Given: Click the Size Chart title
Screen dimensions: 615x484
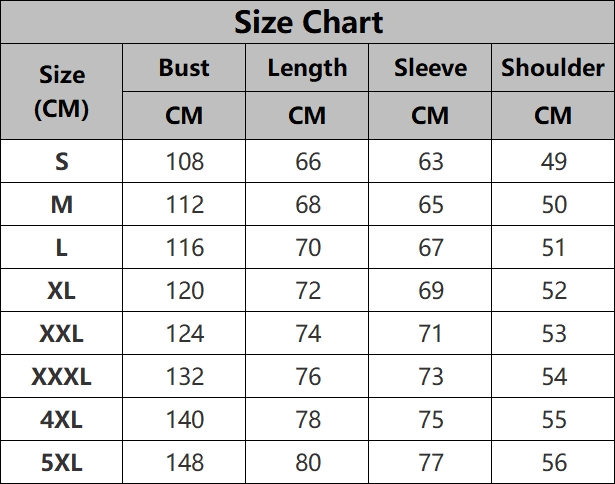Looking at the screenshot, I should pyautogui.click(x=308, y=22).
